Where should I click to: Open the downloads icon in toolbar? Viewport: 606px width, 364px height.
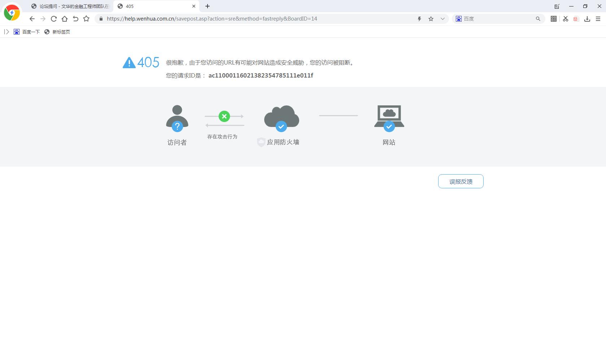[x=587, y=19]
